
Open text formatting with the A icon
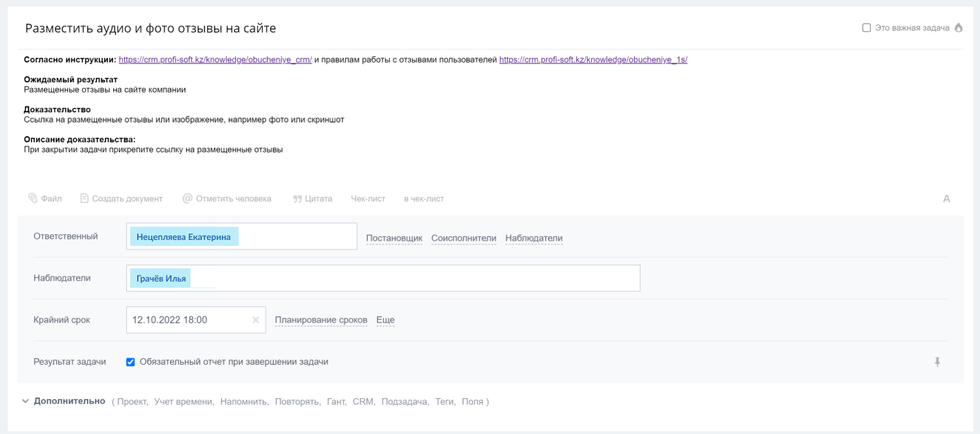coord(946,198)
